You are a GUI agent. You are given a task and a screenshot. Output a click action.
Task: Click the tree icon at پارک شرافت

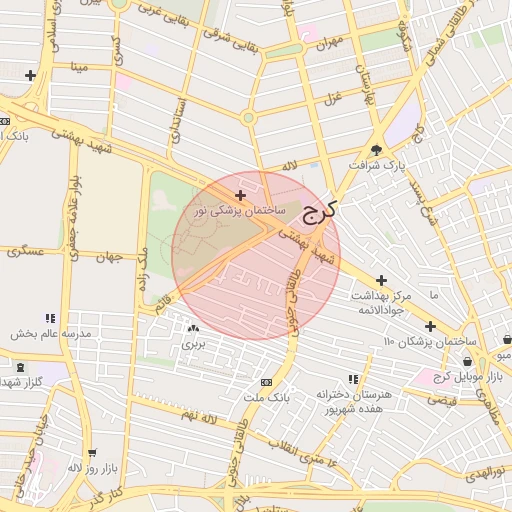pyautogui.click(x=376, y=150)
